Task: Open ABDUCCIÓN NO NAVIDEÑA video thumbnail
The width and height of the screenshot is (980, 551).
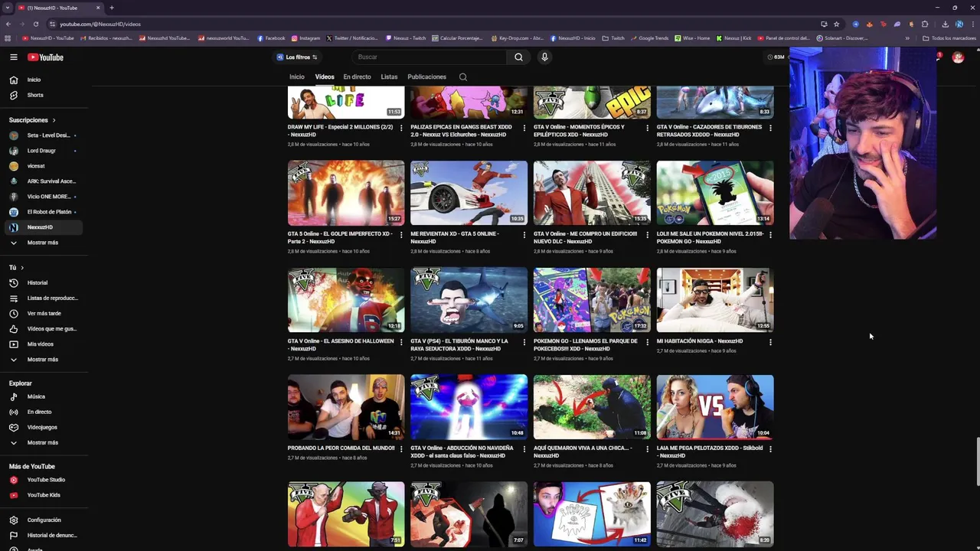Action: (x=469, y=407)
